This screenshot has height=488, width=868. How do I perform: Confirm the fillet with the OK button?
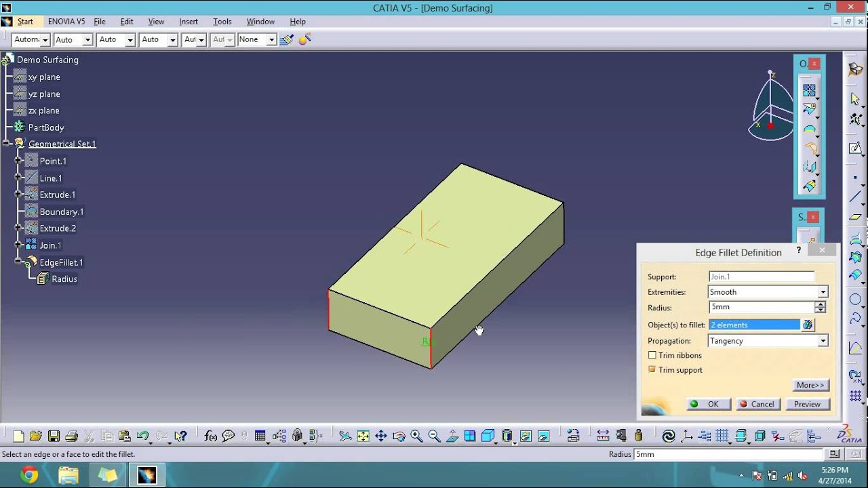(x=708, y=404)
